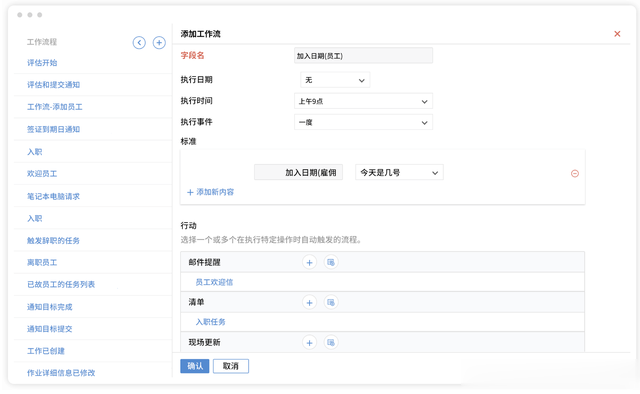Select 评估开始 in the workflow list
Screen dimensions: 640x394
42,63
